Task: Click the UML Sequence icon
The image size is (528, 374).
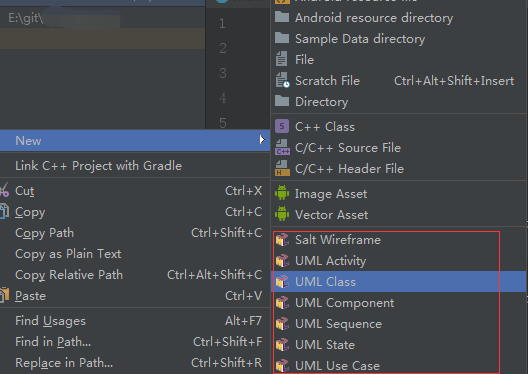Action: [x=282, y=324]
